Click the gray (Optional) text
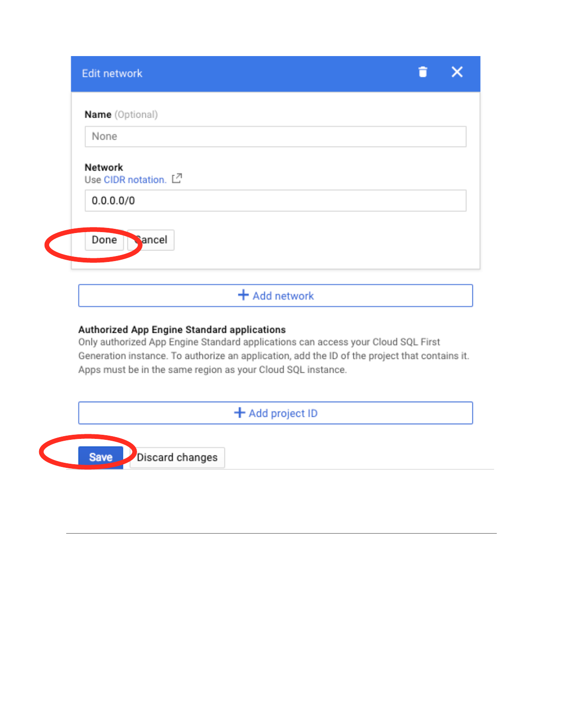Image resolution: width=563 pixels, height=728 pixels. (136, 114)
